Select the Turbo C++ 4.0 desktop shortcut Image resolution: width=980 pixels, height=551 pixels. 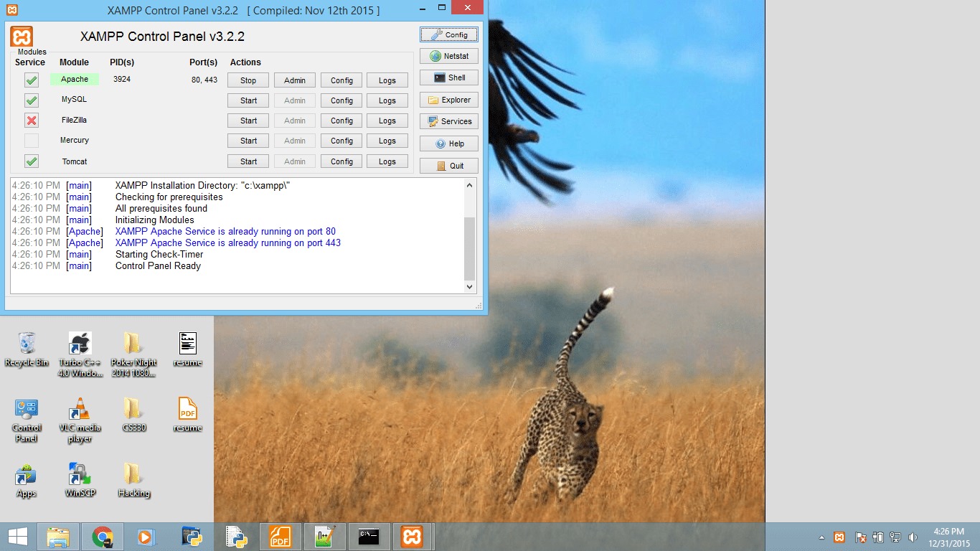point(80,354)
